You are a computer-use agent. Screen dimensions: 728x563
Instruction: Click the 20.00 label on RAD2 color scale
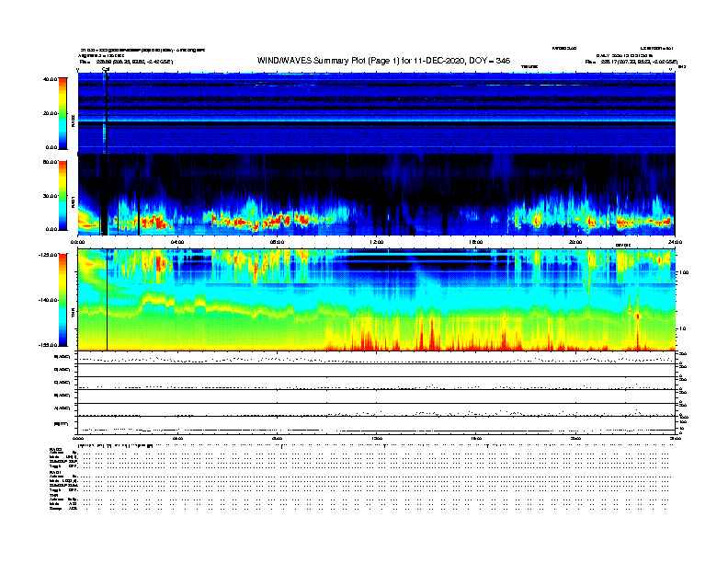coord(50,113)
